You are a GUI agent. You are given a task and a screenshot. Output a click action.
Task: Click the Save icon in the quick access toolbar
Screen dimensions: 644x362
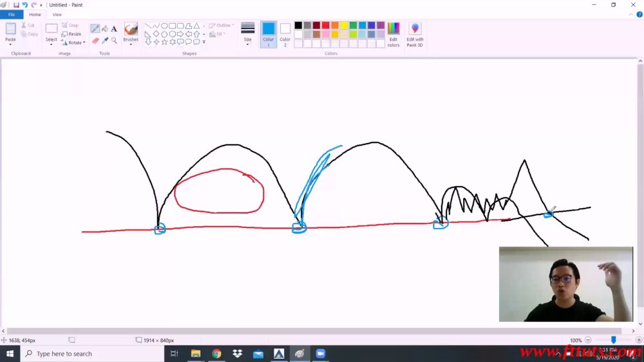pyautogui.click(x=16, y=5)
